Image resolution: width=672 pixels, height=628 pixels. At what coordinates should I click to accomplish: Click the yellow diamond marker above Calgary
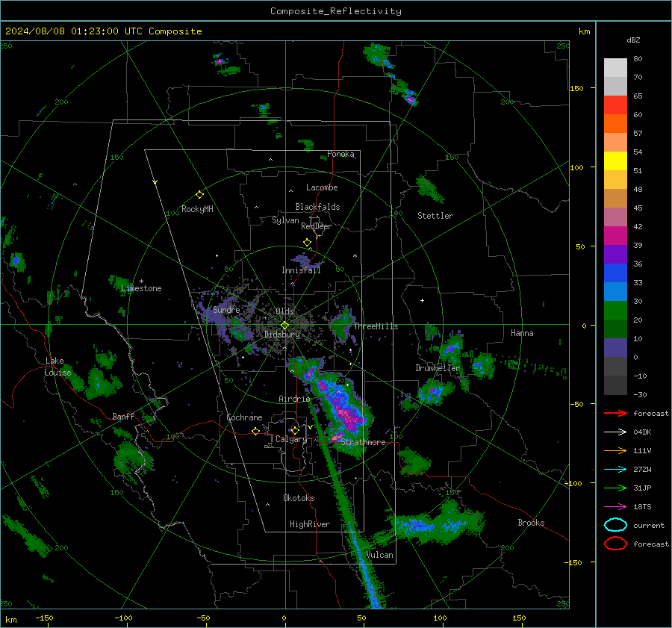pos(295,430)
